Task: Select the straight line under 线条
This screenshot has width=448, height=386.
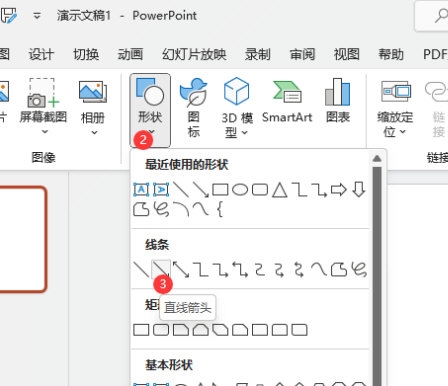Action: coord(141,270)
